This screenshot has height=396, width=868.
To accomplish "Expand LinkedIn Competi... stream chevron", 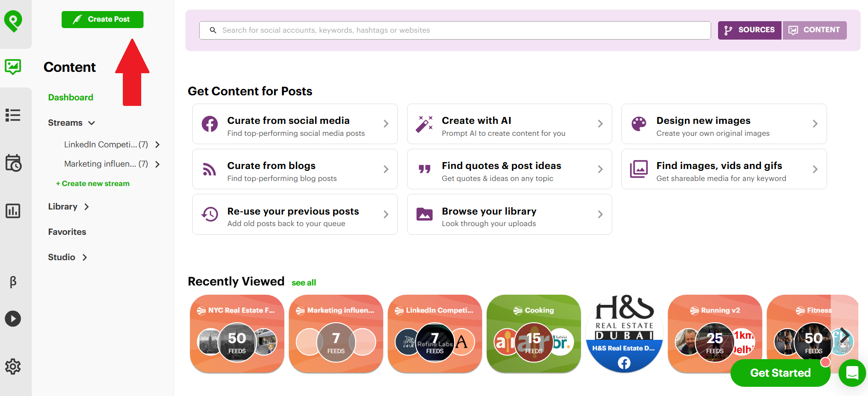I will [x=157, y=145].
